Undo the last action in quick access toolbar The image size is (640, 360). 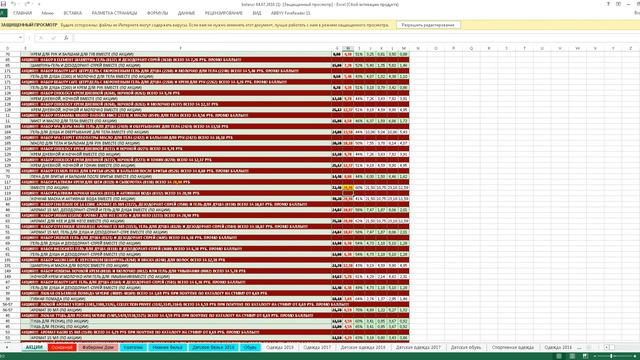(13, 4)
